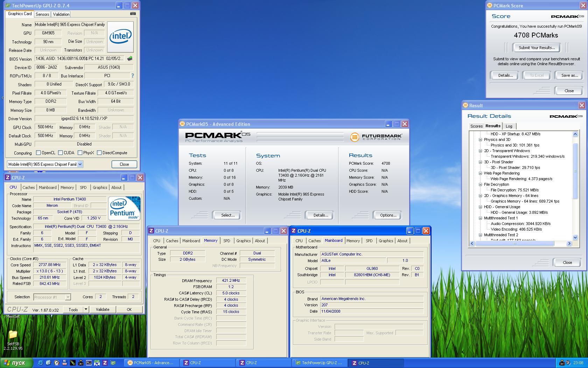
Task: Enable the PhysX checkbox in GPU-Z
Action: (x=80, y=153)
